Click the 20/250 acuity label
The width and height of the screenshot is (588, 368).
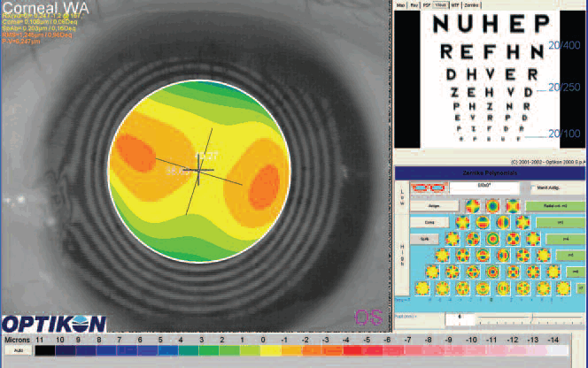click(x=564, y=88)
